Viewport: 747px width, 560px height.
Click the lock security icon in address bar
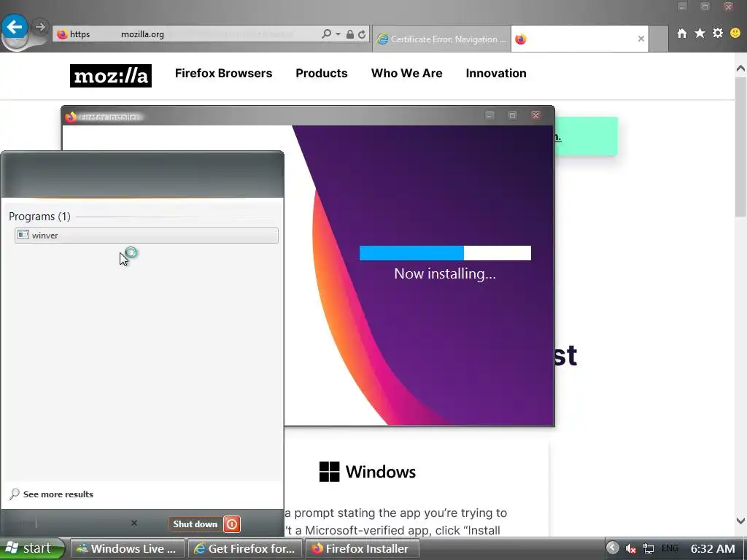click(350, 34)
